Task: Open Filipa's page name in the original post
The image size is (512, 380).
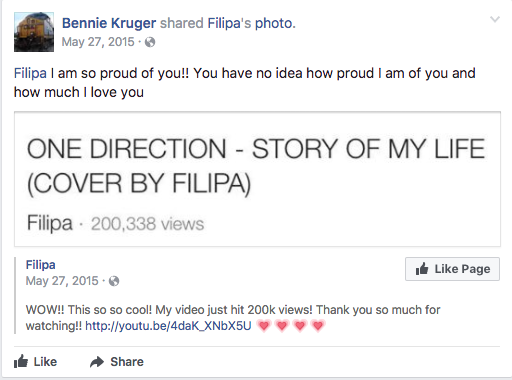Action: [x=41, y=265]
